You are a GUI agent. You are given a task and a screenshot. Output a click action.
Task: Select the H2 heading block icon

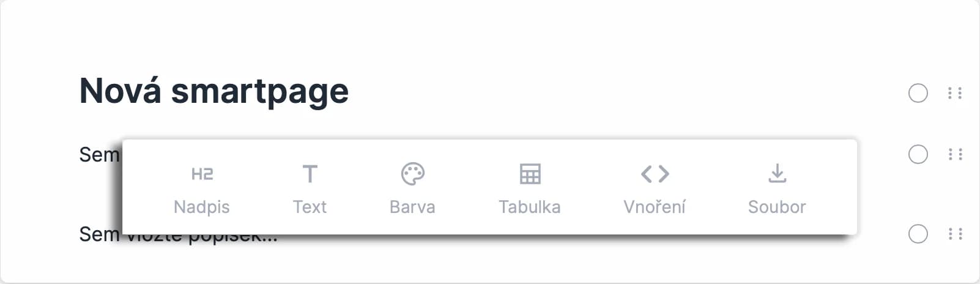(x=202, y=174)
